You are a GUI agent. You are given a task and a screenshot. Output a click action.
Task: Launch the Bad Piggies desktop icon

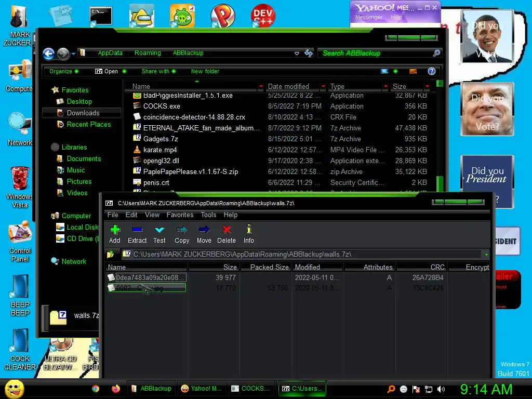pyautogui.click(x=182, y=16)
